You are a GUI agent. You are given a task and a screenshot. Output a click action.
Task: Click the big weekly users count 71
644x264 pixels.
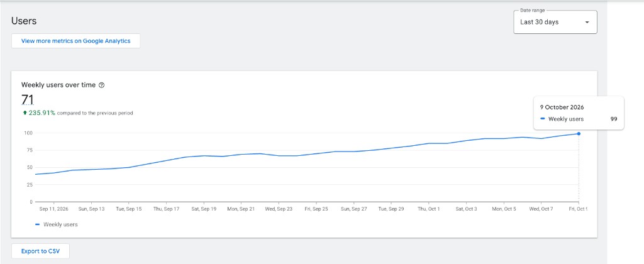28,100
